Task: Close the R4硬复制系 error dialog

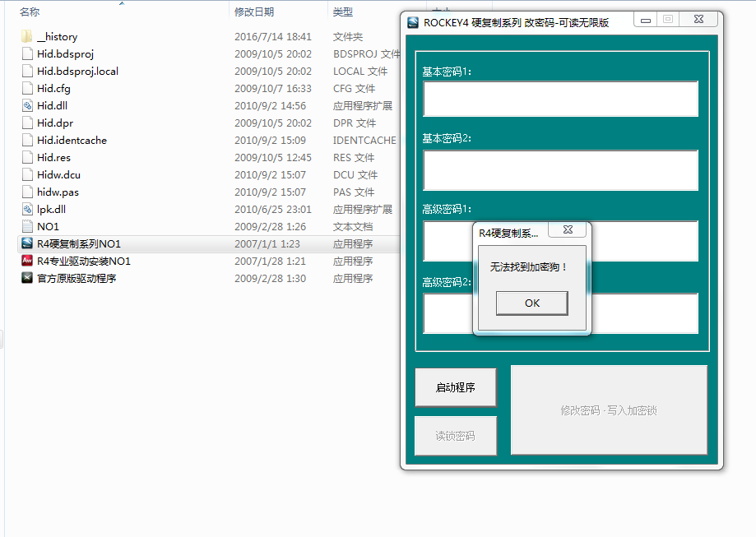Action: (x=568, y=230)
